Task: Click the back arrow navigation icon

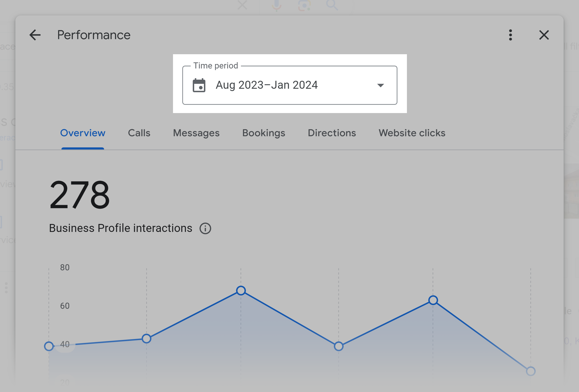Action: [x=35, y=35]
